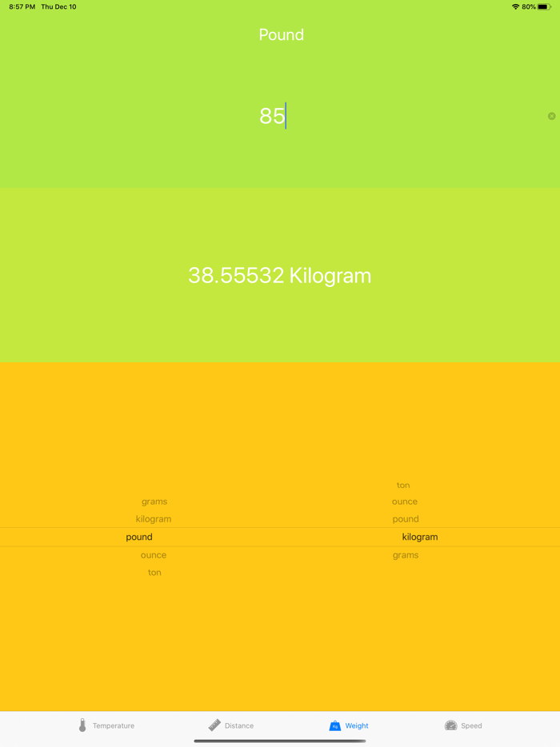Pick grams in the target unit picker
560x747 pixels.
(406, 555)
